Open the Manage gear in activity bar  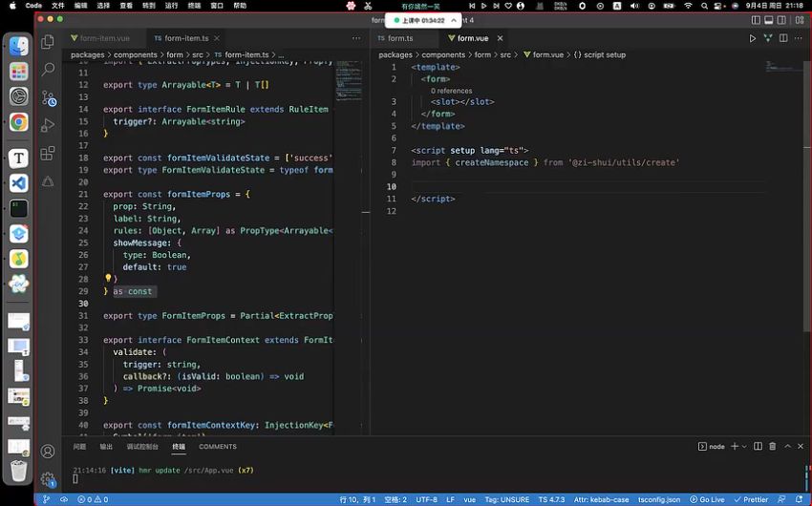click(48, 478)
